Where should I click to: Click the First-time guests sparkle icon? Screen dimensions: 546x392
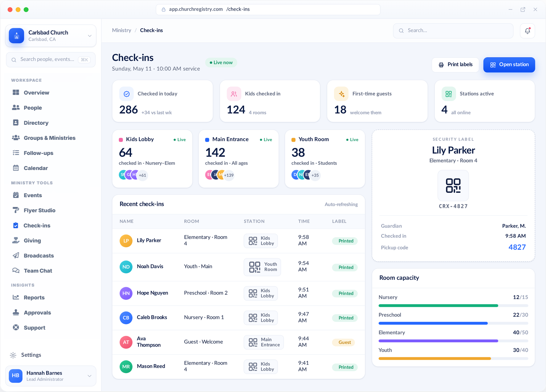tap(341, 94)
